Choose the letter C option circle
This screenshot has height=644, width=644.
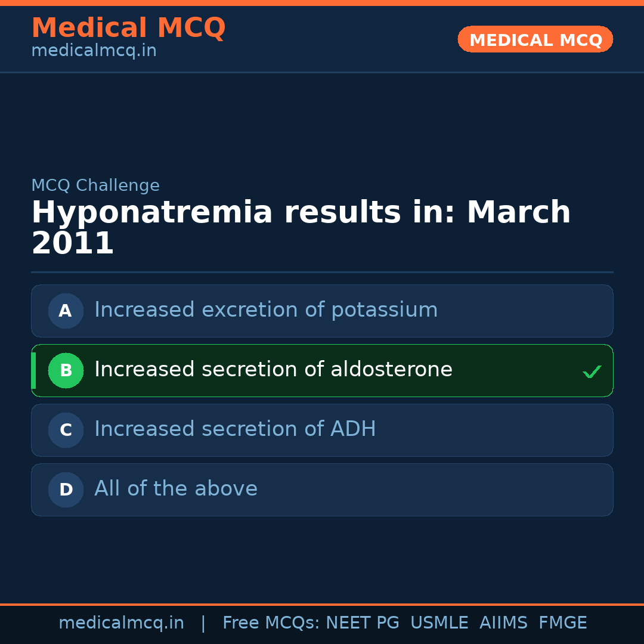66,430
